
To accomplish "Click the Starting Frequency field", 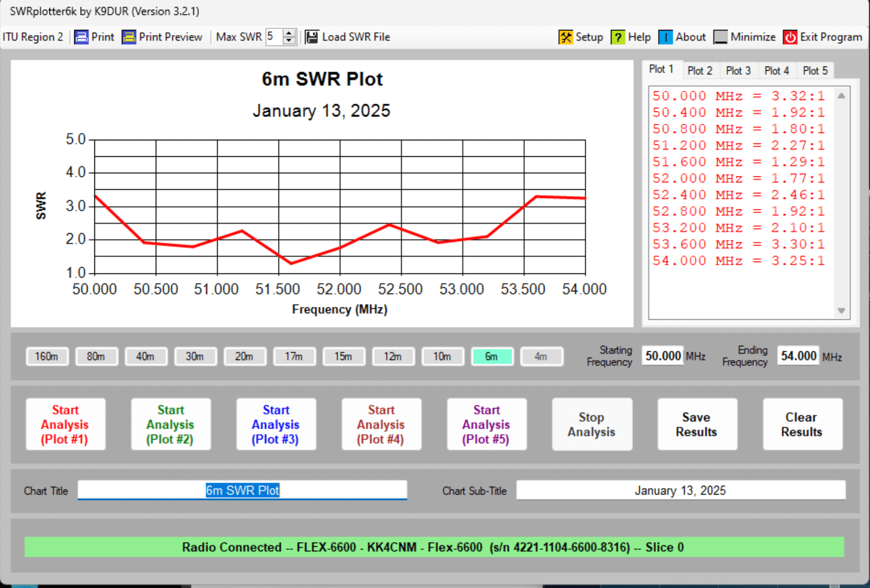I will (x=663, y=356).
